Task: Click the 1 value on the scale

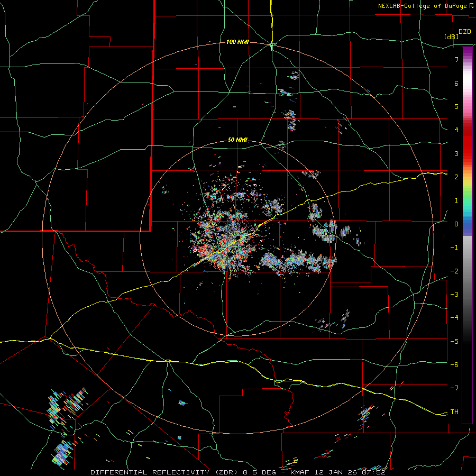Action: (456, 200)
